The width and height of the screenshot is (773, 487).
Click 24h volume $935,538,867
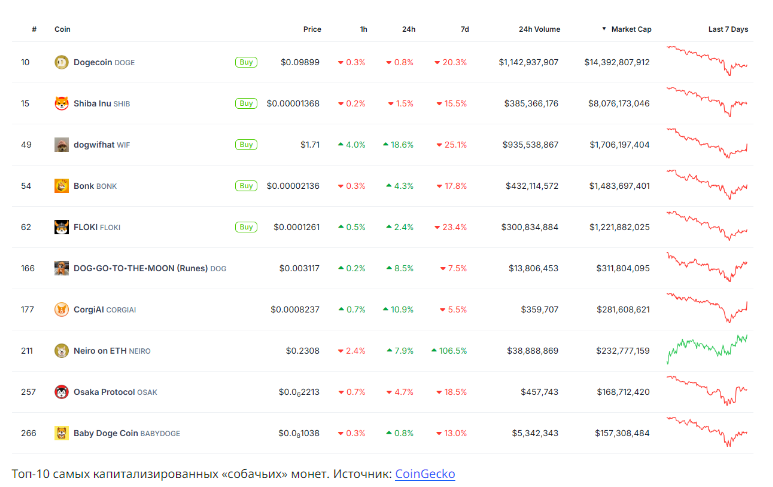tap(530, 144)
